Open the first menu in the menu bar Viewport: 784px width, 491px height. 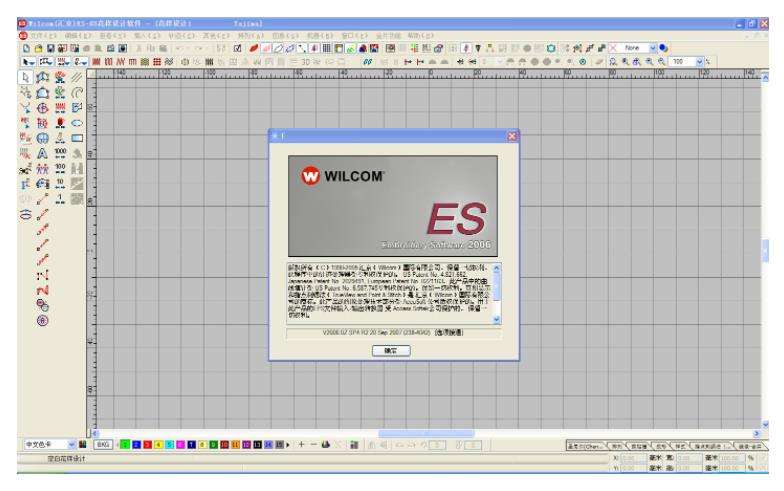pos(28,33)
